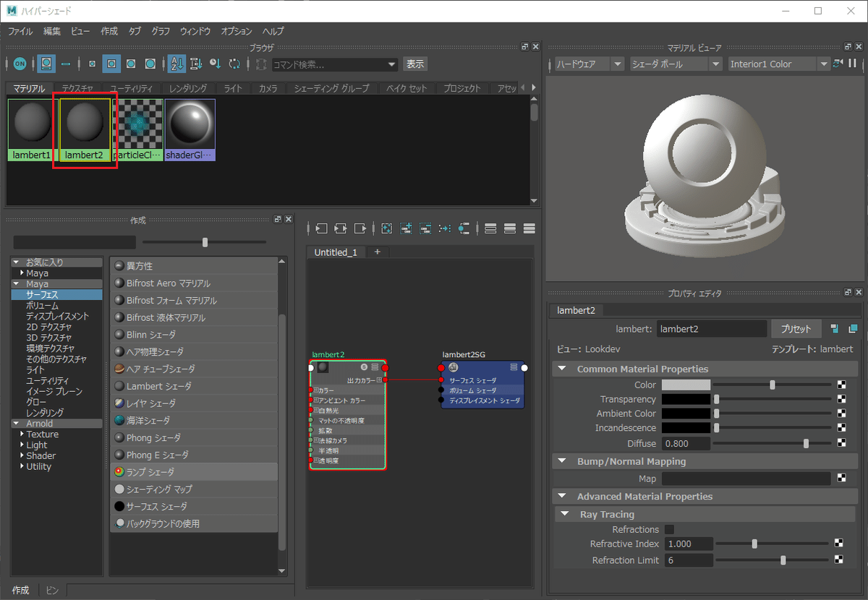The image size is (868, 600).
Task: Enable the Refractions checkbox
Action: click(669, 529)
